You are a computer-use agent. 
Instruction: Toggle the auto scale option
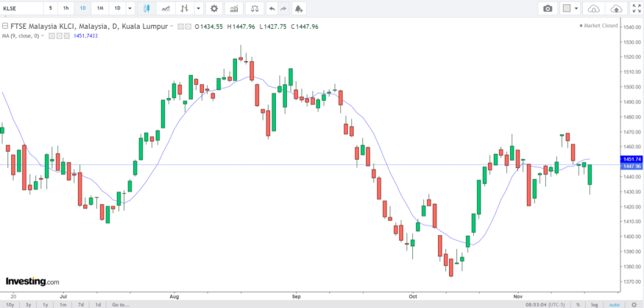tap(614, 304)
